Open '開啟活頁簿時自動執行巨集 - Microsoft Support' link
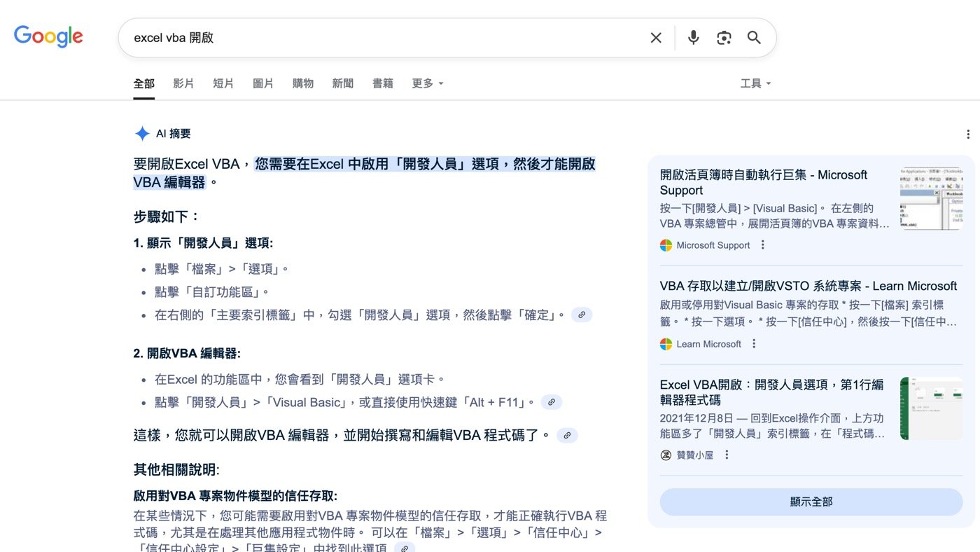Screen dimensions: 980x552 (764, 182)
